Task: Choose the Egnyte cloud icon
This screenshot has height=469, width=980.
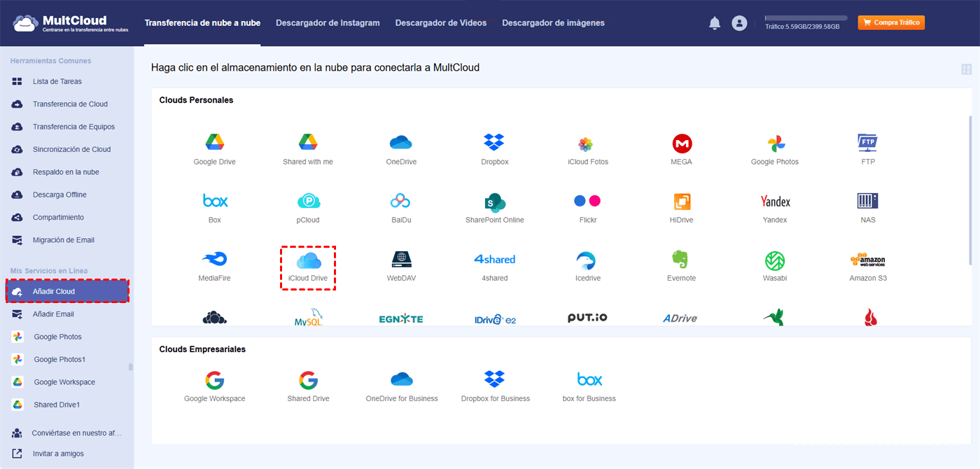Action: [401, 318]
